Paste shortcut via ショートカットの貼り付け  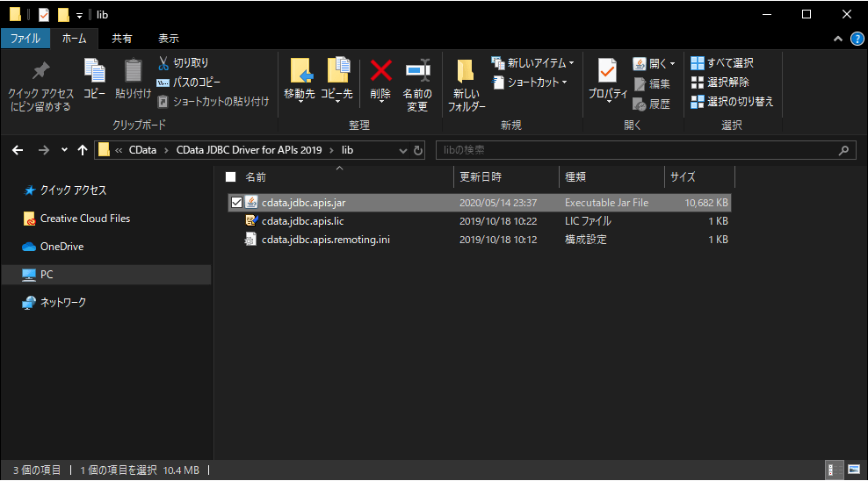point(213,102)
